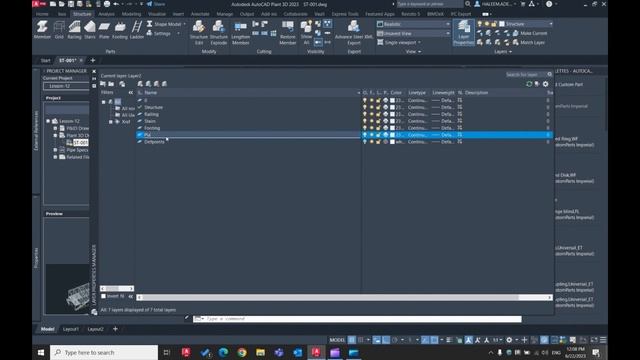The width and height of the screenshot is (640, 360).
Task: Open the Layer States Manager icon
Action: (x=122, y=84)
